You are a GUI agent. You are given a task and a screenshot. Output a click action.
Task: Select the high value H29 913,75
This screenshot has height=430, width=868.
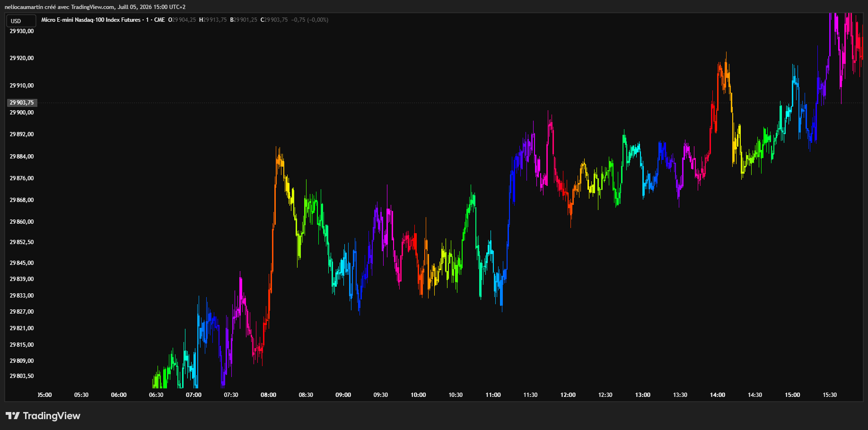click(x=213, y=20)
